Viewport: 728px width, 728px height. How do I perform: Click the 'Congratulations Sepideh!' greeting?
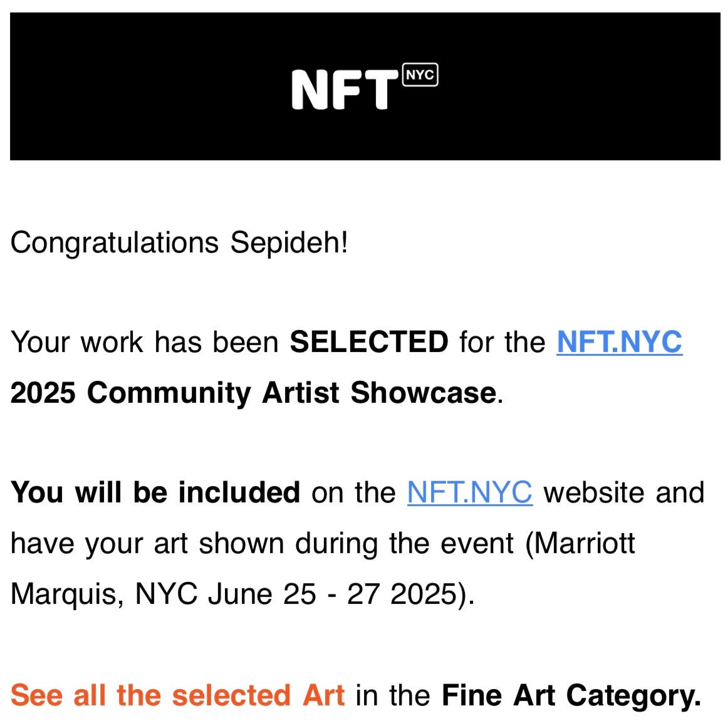pyautogui.click(x=179, y=242)
